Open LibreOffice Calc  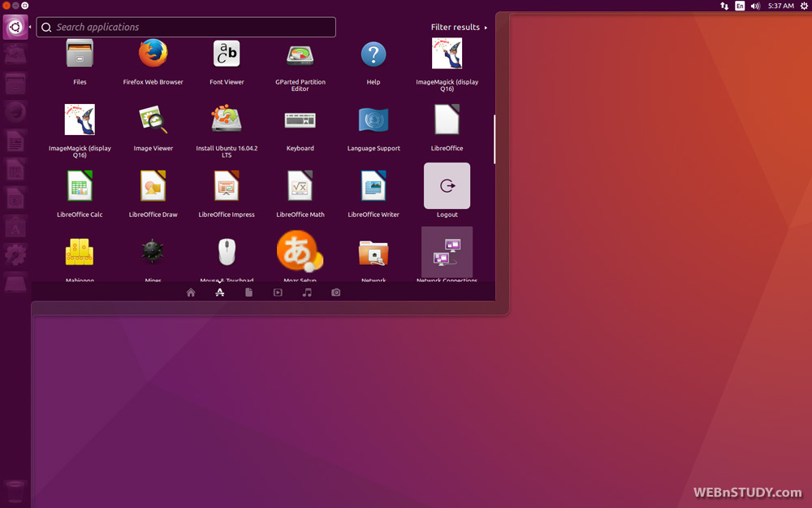(x=80, y=186)
